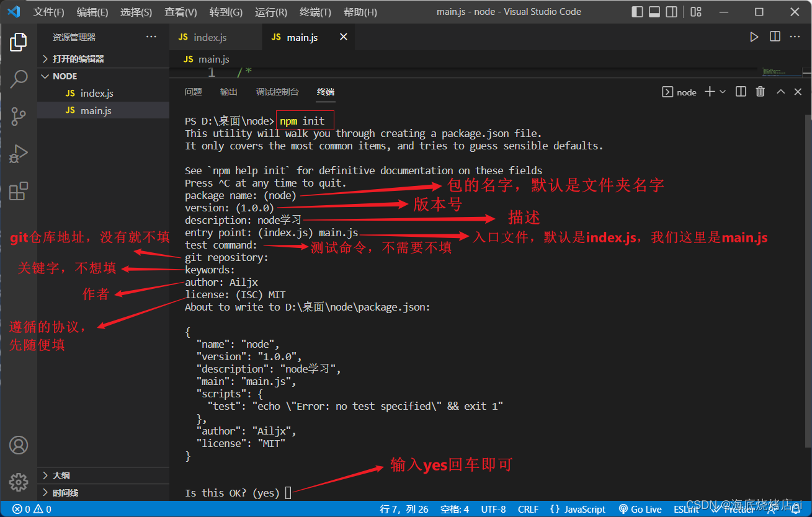Kill terminal with the trash icon
The image size is (812, 517).
(760, 92)
